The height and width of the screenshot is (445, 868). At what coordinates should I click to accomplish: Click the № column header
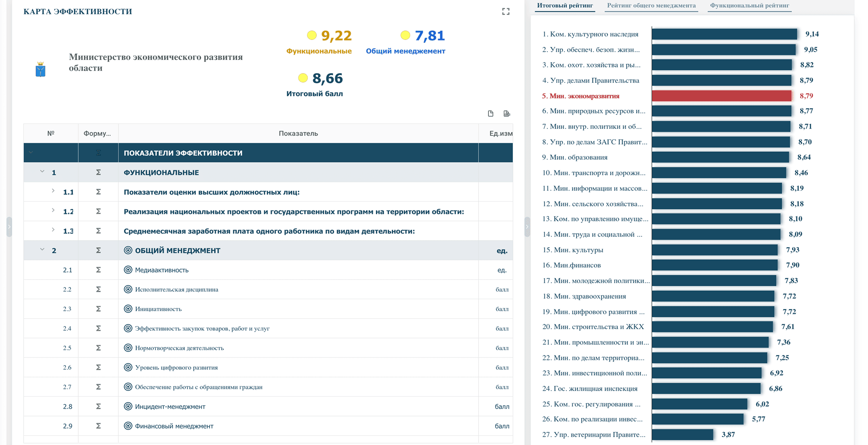(x=51, y=133)
